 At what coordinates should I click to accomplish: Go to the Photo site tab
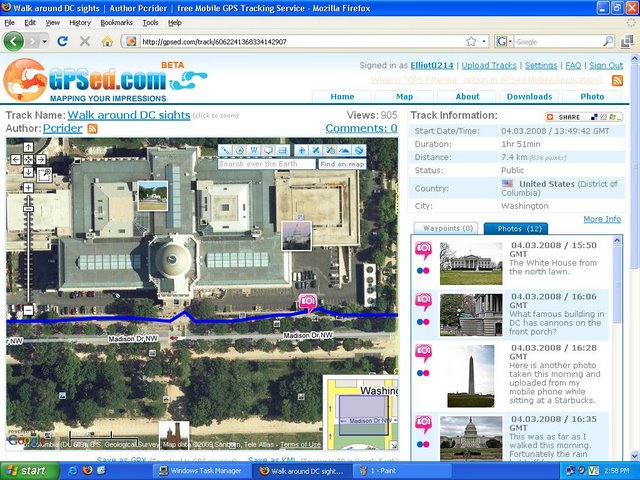coord(592,97)
